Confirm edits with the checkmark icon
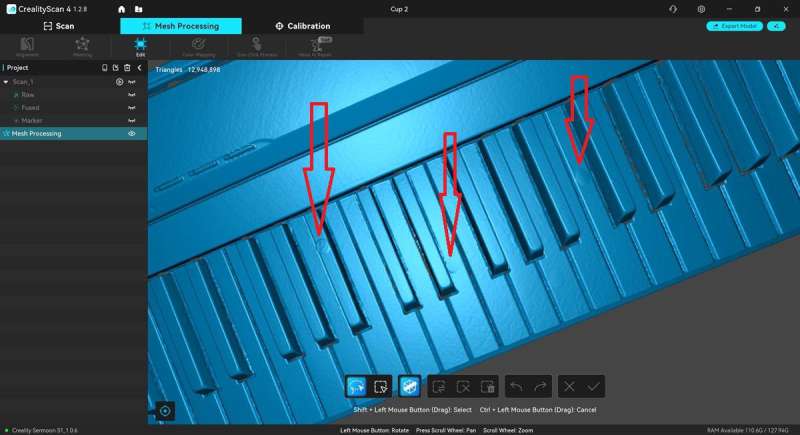 coord(594,386)
